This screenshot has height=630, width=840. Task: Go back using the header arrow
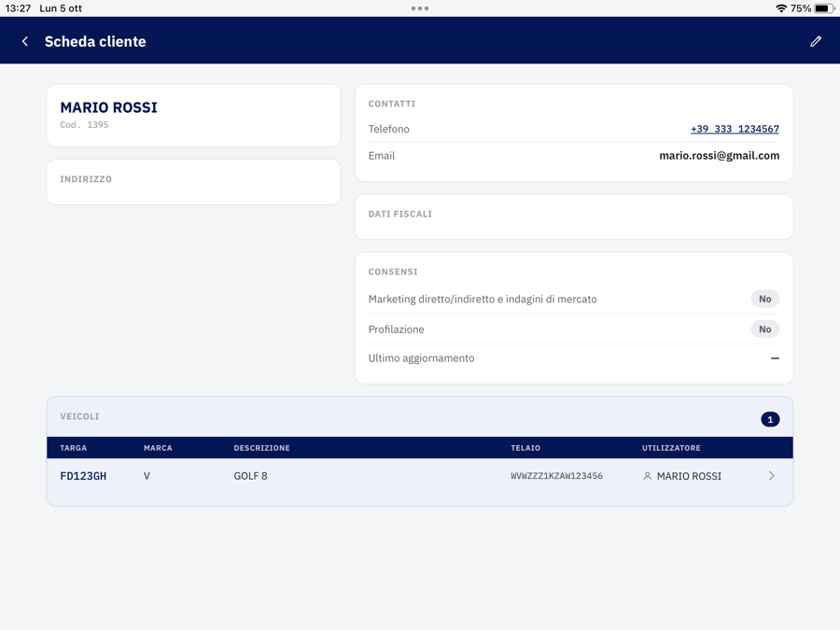pyautogui.click(x=24, y=41)
